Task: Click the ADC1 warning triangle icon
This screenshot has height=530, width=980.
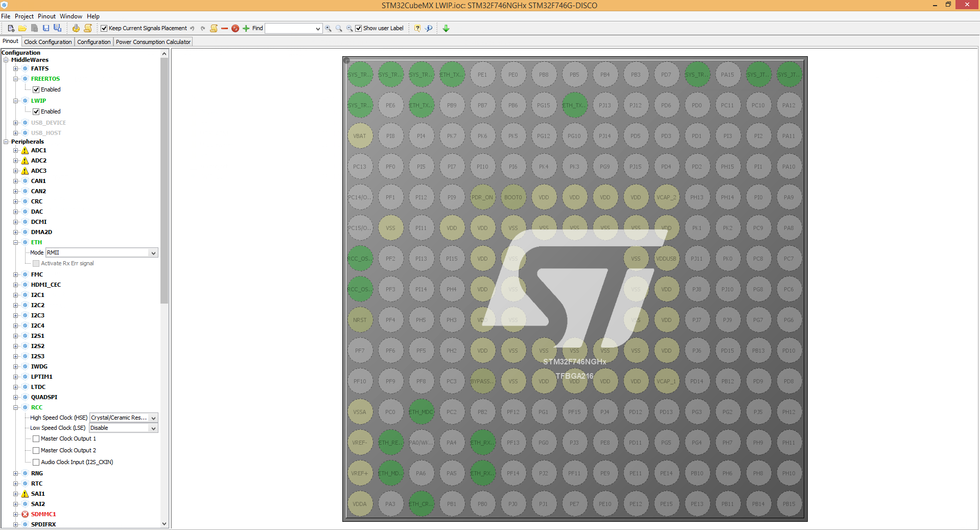Action: (25, 150)
